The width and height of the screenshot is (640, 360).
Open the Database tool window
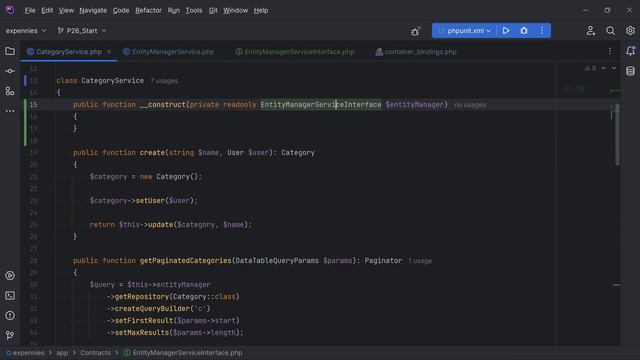click(x=630, y=71)
